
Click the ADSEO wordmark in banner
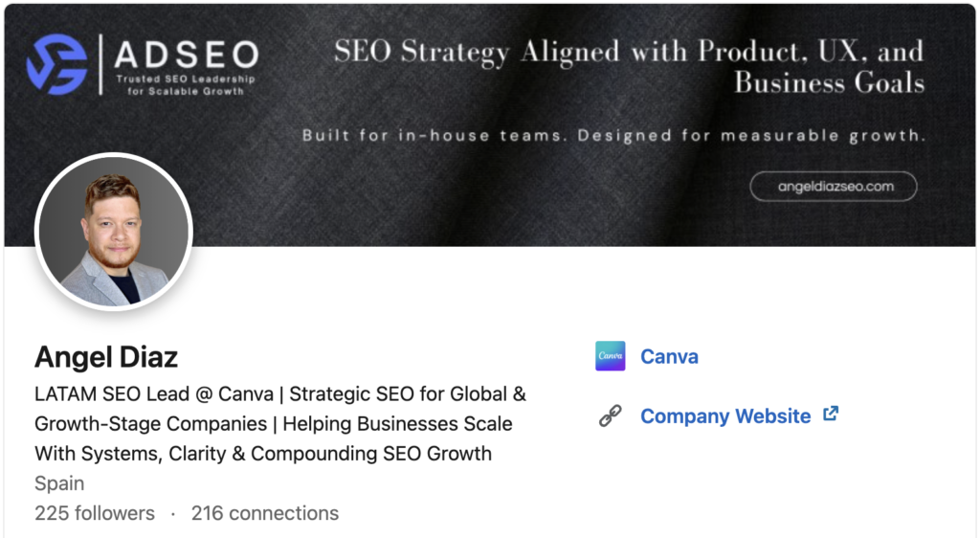185,55
